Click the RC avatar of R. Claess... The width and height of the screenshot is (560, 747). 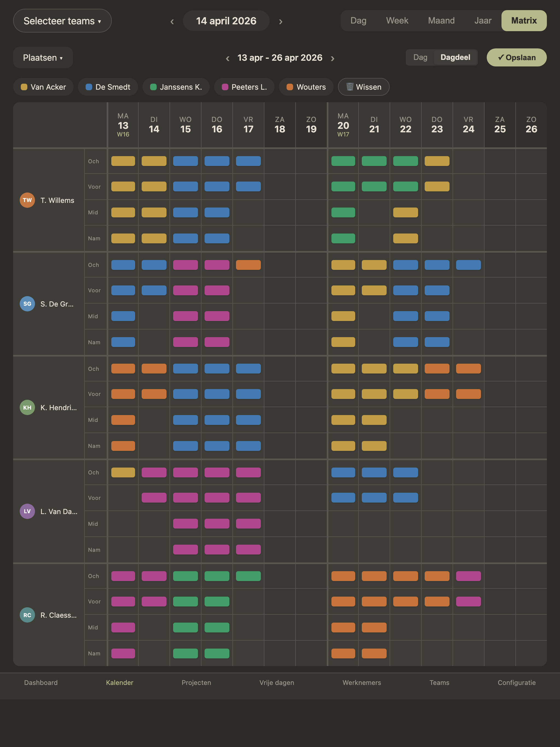pos(27,615)
